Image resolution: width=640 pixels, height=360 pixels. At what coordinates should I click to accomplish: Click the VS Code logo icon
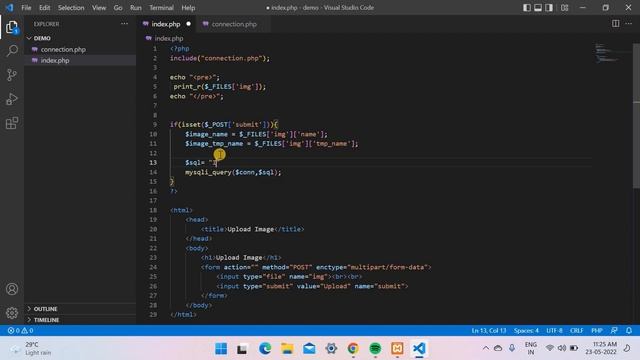[9, 7]
